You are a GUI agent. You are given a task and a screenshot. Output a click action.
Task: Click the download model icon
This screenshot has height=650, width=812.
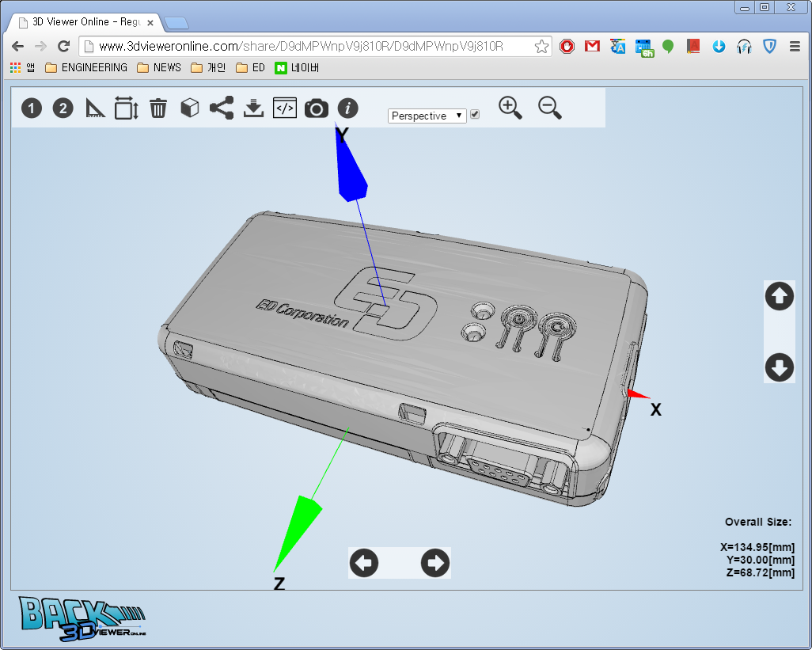(x=253, y=108)
